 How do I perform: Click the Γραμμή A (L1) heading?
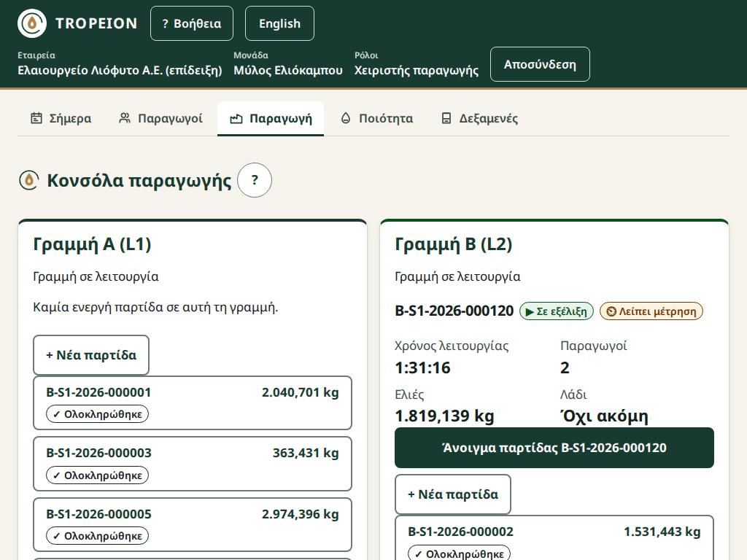(92, 244)
